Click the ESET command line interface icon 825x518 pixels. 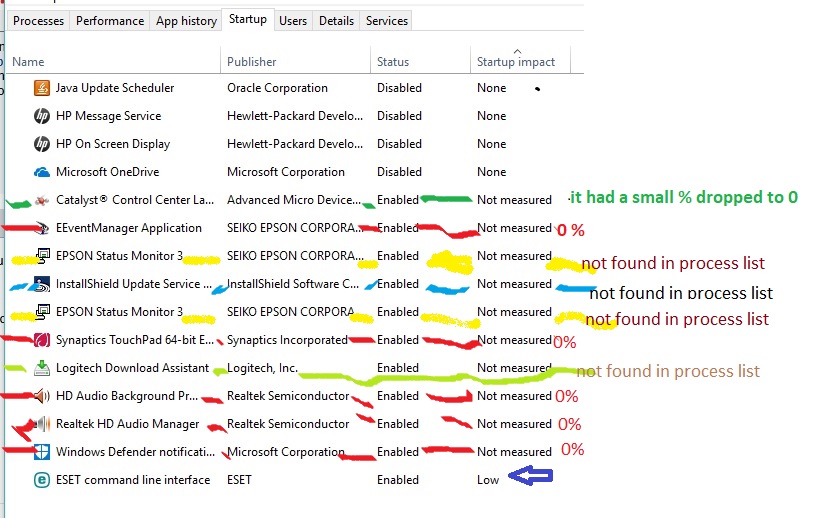(42, 480)
